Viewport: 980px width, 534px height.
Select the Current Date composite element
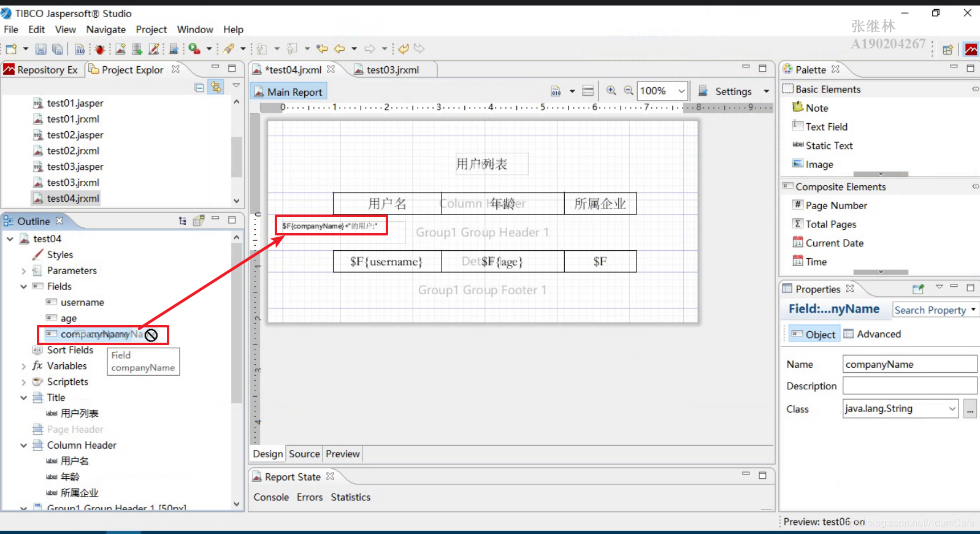(x=828, y=243)
